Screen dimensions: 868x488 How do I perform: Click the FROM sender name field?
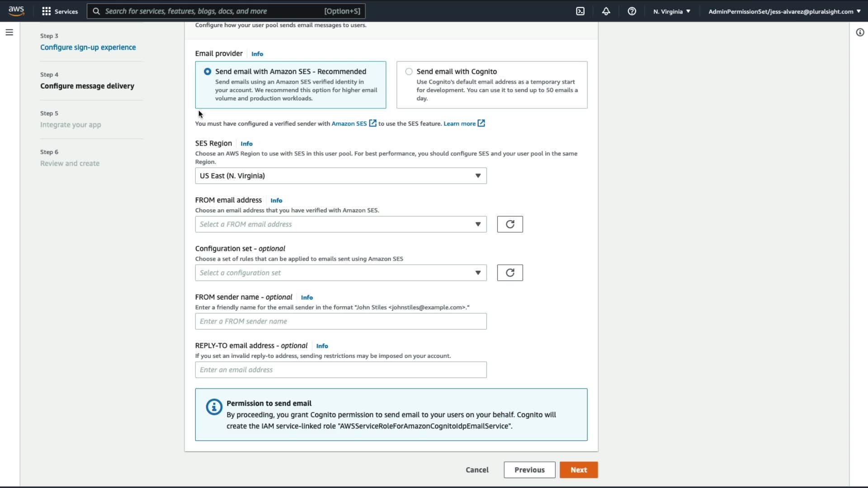click(340, 321)
